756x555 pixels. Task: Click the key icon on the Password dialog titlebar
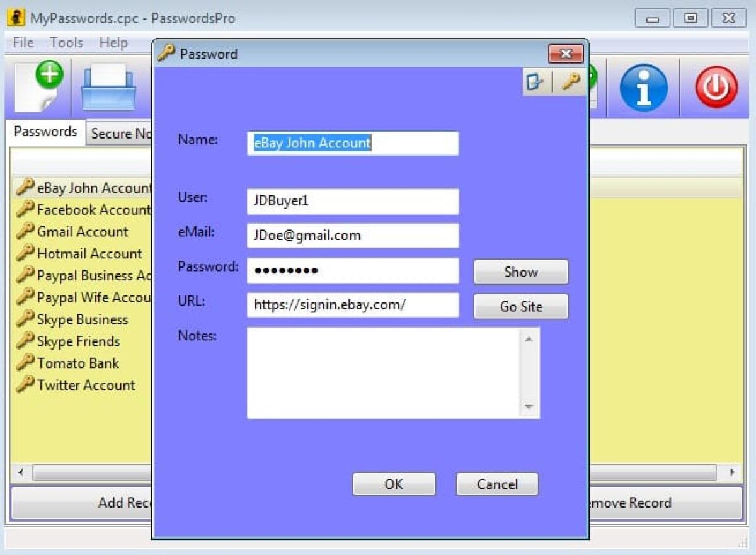pyautogui.click(x=166, y=54)
